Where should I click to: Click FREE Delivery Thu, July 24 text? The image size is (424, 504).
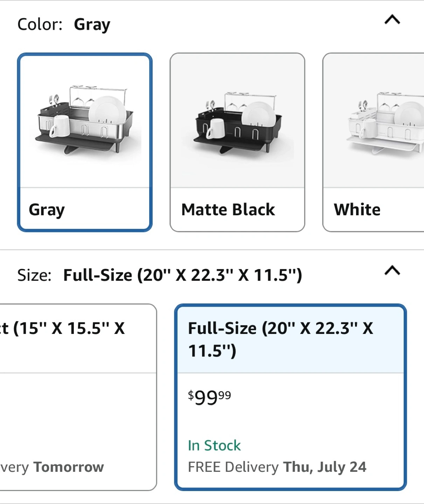click(277, 467)
